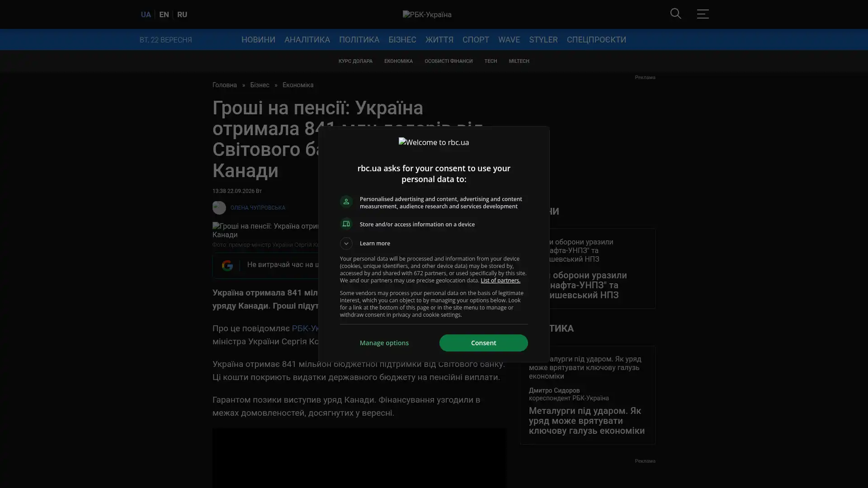
Task: Click the Дмитро Сидоров author name
Action: coord(554,390)
